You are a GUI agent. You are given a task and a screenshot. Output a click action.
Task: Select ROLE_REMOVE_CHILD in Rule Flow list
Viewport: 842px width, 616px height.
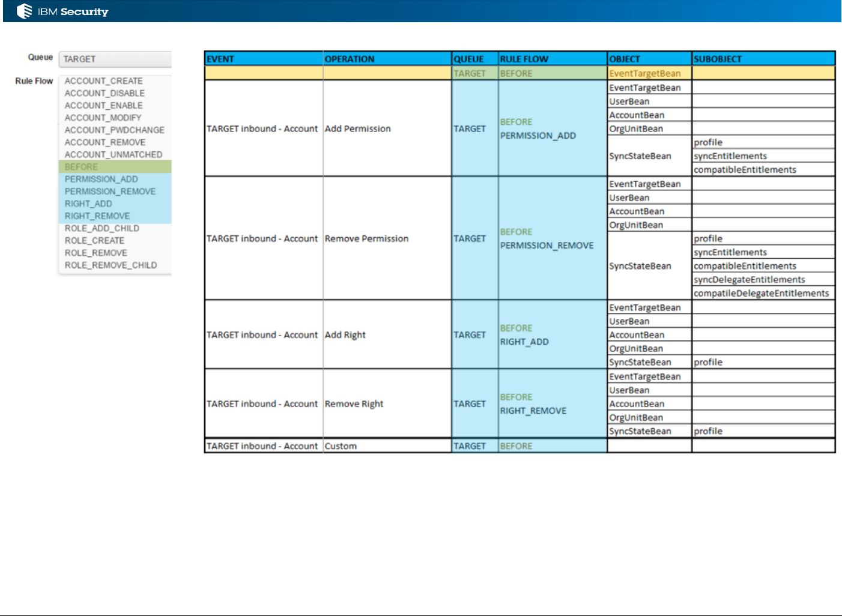pos(115,265)
